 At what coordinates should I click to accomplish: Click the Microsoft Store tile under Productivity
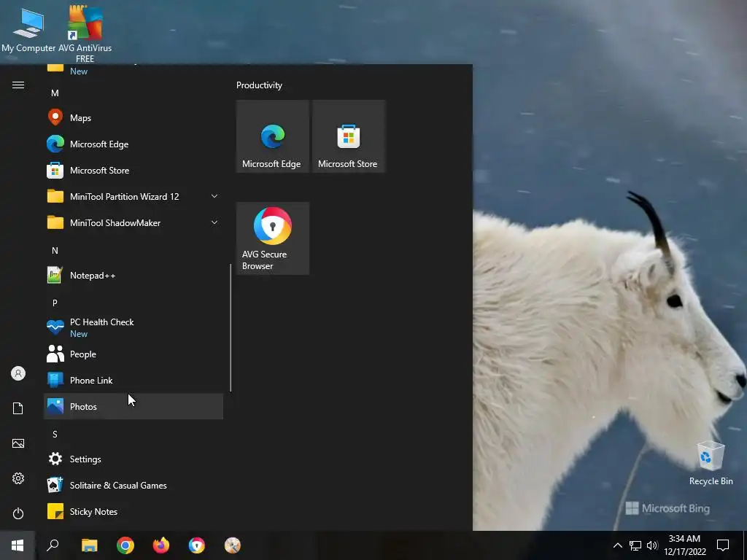click(x=348, y=136)
